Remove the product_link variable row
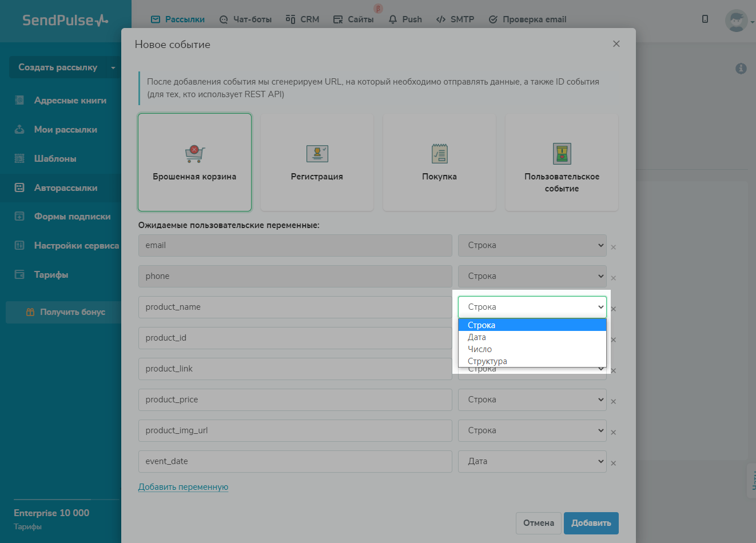756x543 pixels. 613,371
